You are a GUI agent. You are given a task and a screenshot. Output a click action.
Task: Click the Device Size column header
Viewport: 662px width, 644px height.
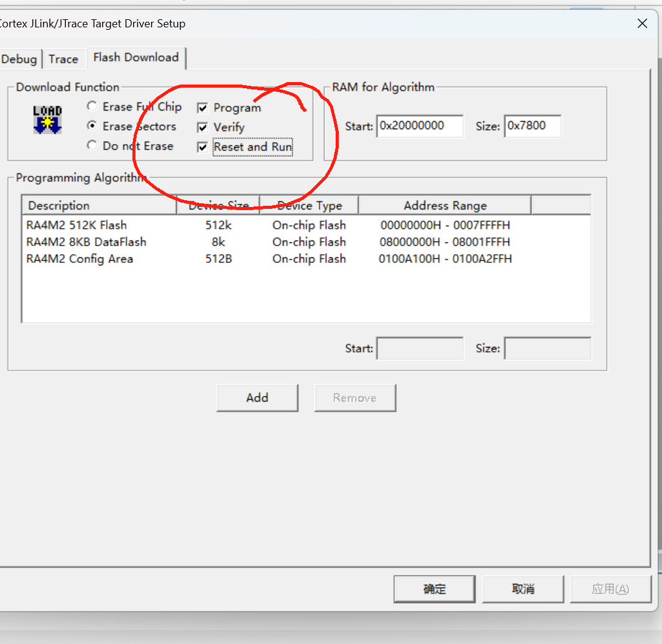[x=218, y=206]
